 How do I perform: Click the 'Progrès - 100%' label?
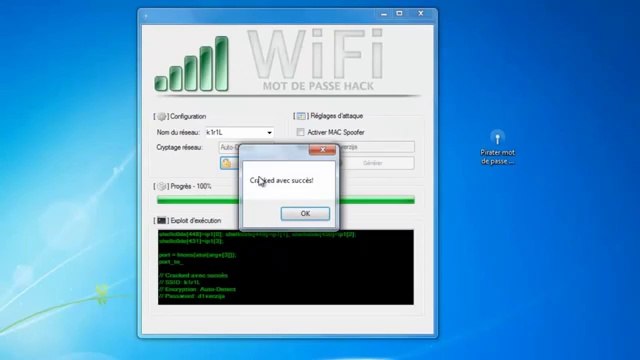tap(191, 187)
